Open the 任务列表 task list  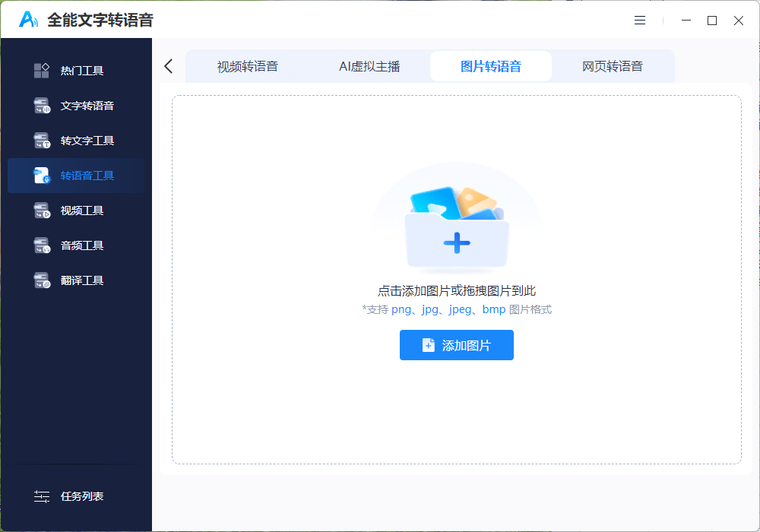click(76, 496)
